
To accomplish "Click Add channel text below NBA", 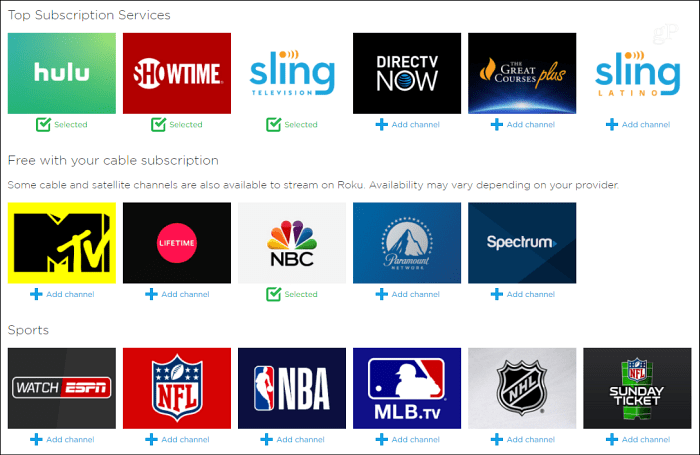I will [300, 439].
